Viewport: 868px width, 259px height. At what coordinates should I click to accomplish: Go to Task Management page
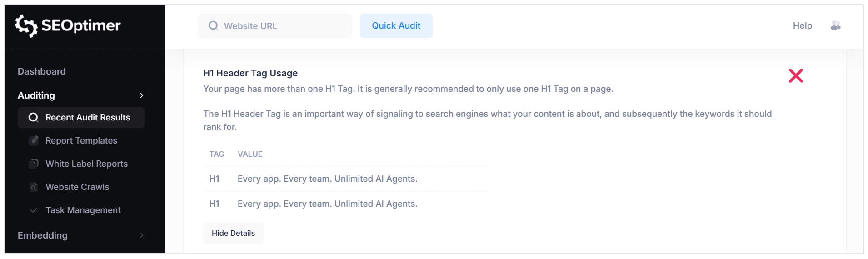pyautogui.click(x=83, y=210)
